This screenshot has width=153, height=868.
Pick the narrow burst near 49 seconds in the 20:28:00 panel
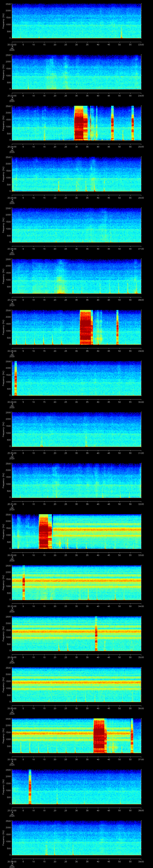[117, 327]
